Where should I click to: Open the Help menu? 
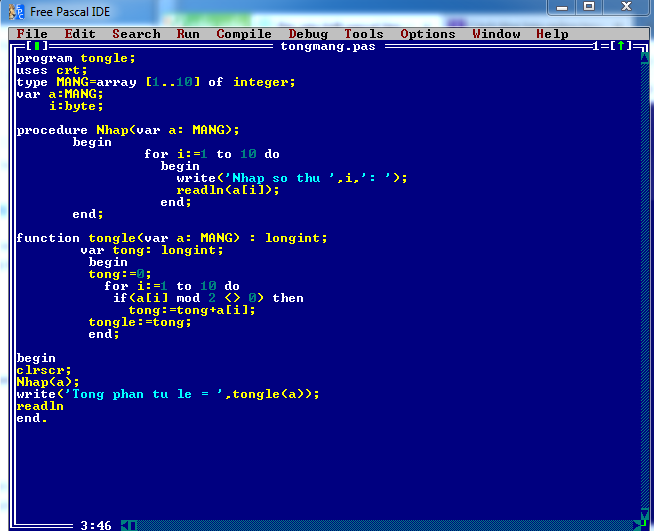click(x=552, y=34)
